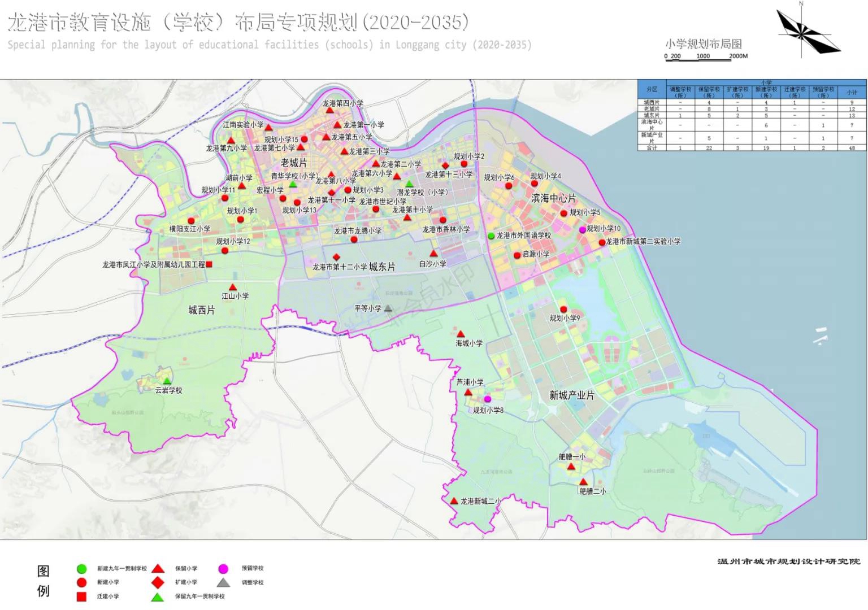
Task: Click the red triangle marker for 龙港新城二小
Action: (454, 501)
